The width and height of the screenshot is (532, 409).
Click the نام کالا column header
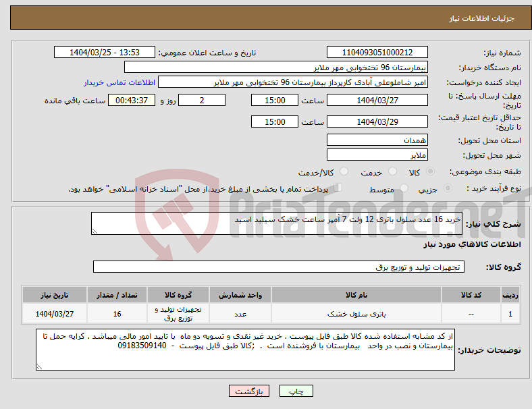point(356,295)
